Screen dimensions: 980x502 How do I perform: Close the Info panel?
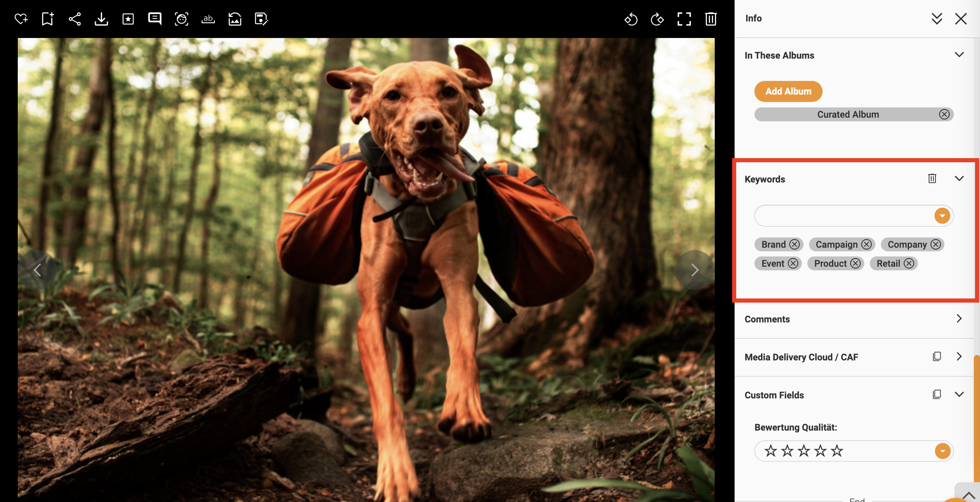tap(961, 19)
